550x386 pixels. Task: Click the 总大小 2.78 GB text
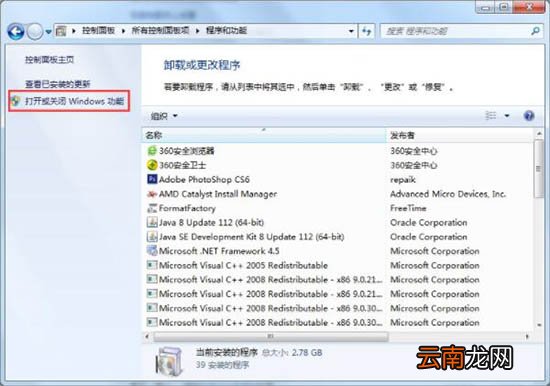tap(292, 353)
